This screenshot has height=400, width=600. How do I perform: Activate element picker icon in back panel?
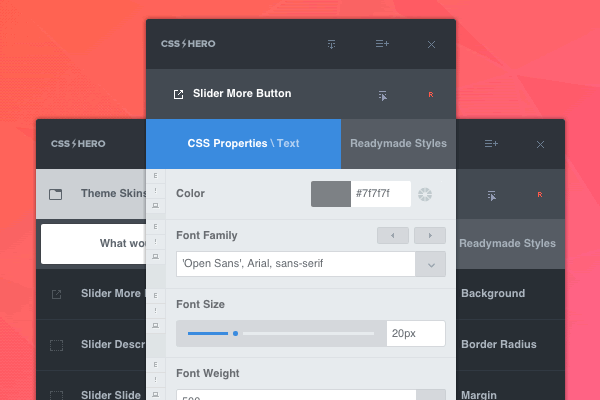tap(492, 195)
